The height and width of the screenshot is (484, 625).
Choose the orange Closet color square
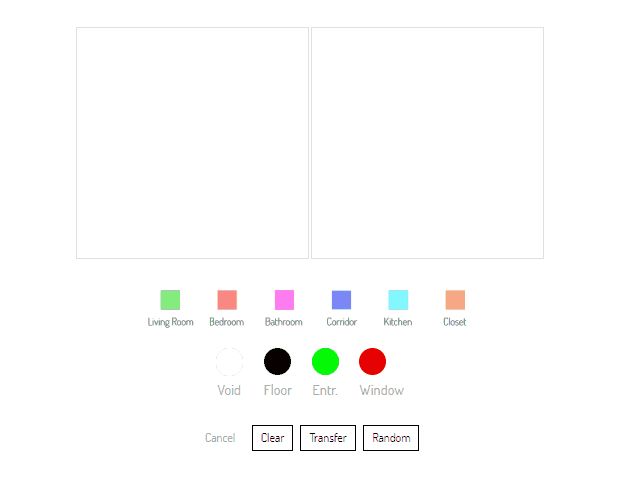point(455,300)
